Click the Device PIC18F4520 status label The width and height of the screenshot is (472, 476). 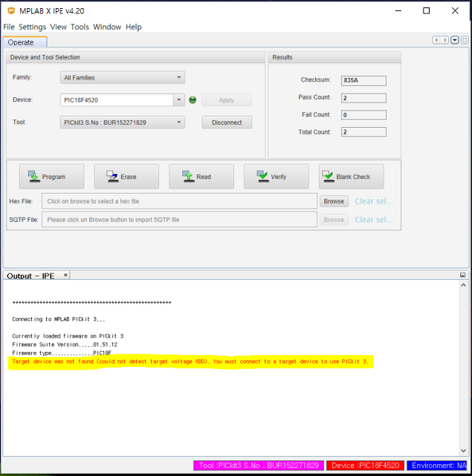(365, 466)
